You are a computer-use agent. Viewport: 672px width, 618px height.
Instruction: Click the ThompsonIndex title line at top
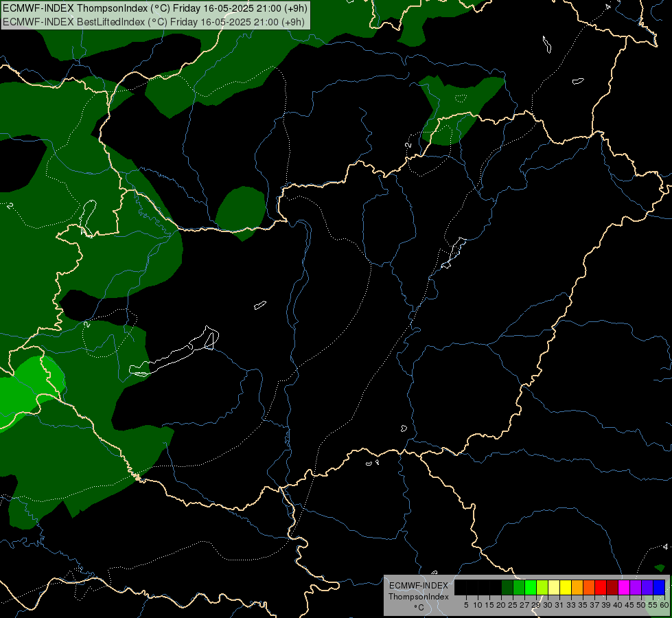[x=154, y=8]
